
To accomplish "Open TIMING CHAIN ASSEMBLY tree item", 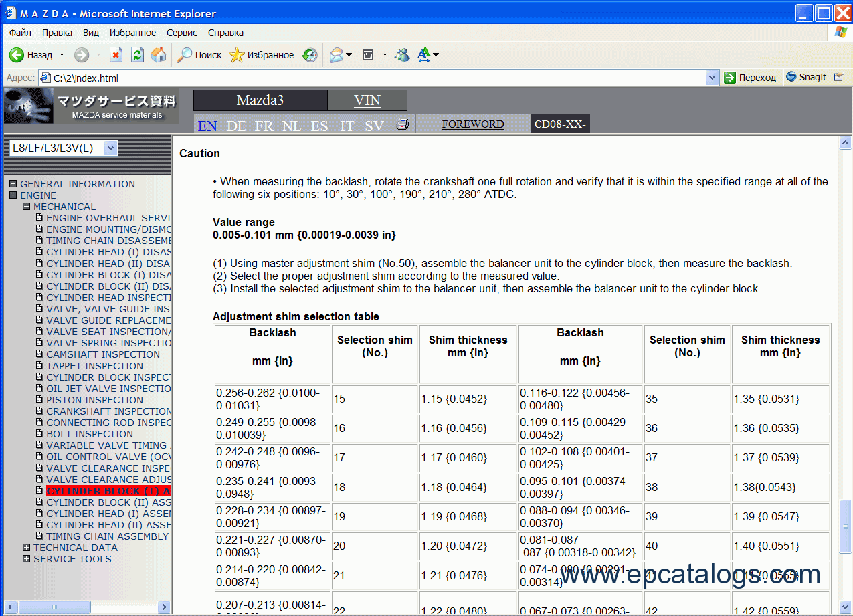I will point(107,536).
